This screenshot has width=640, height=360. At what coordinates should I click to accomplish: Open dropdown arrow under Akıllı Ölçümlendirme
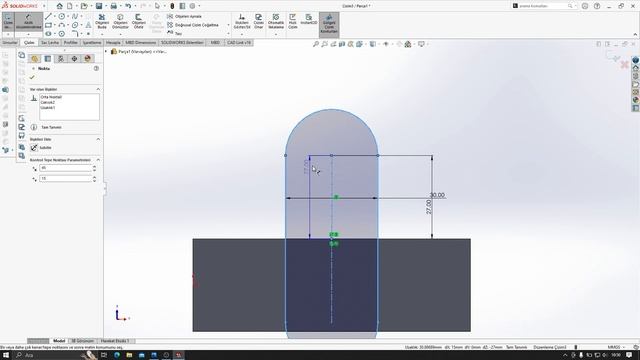(x=29, y=34)
